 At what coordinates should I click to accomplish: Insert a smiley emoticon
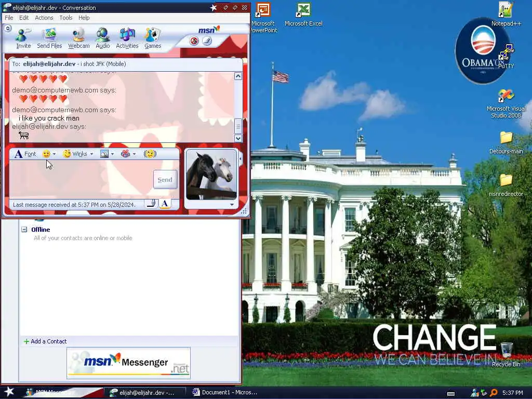[x=46, y=154]
